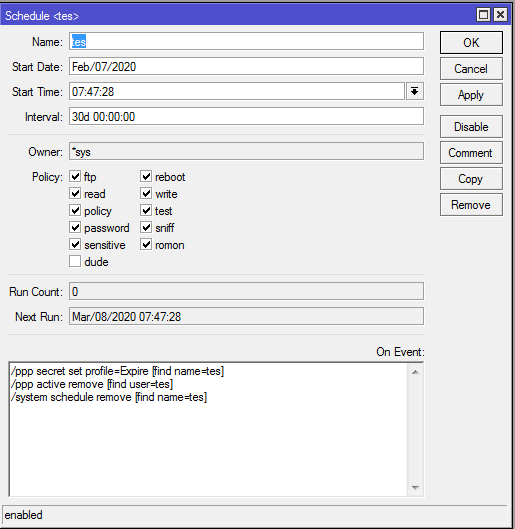The height and width of the screenshot is (529, 515).
Task: Click the '/system schedule remove' script line
Action: click(109, 397)
